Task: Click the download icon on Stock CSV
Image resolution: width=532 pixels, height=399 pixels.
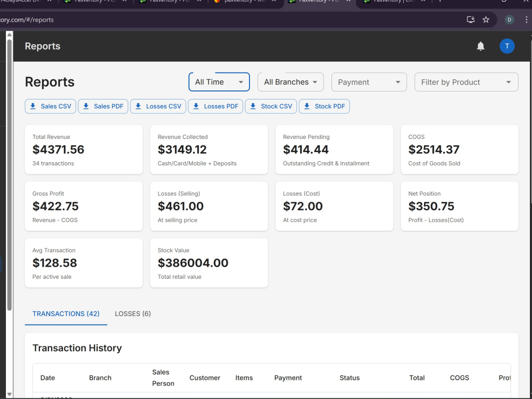Action: tap(253, 106)
